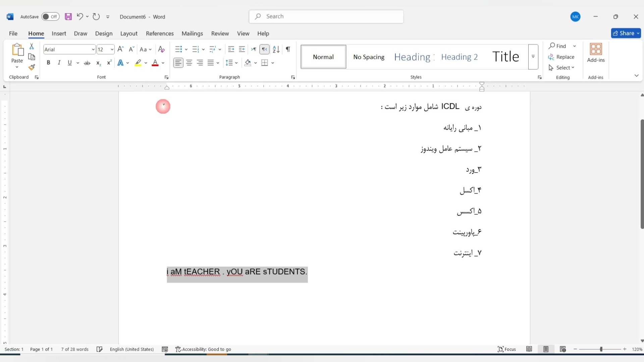Click the Format Painter icon
The height and width of the screenshot is (362, 644).
coord(32,68)
